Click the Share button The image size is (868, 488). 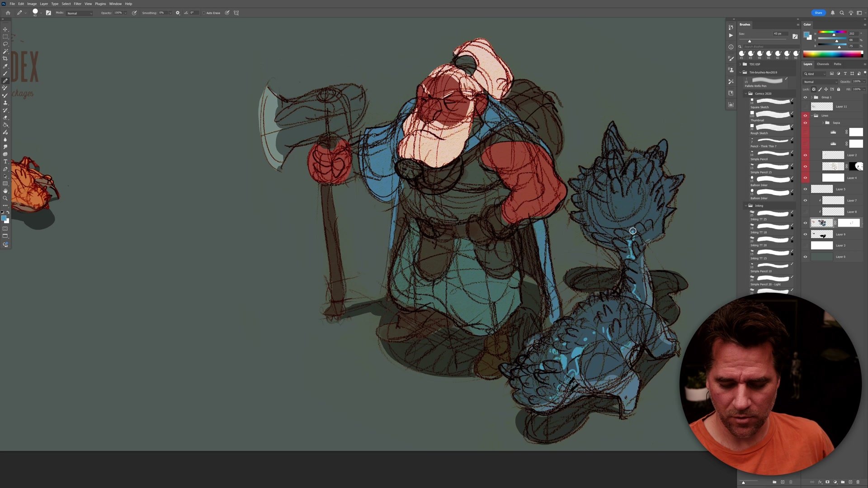click(818, 13)
